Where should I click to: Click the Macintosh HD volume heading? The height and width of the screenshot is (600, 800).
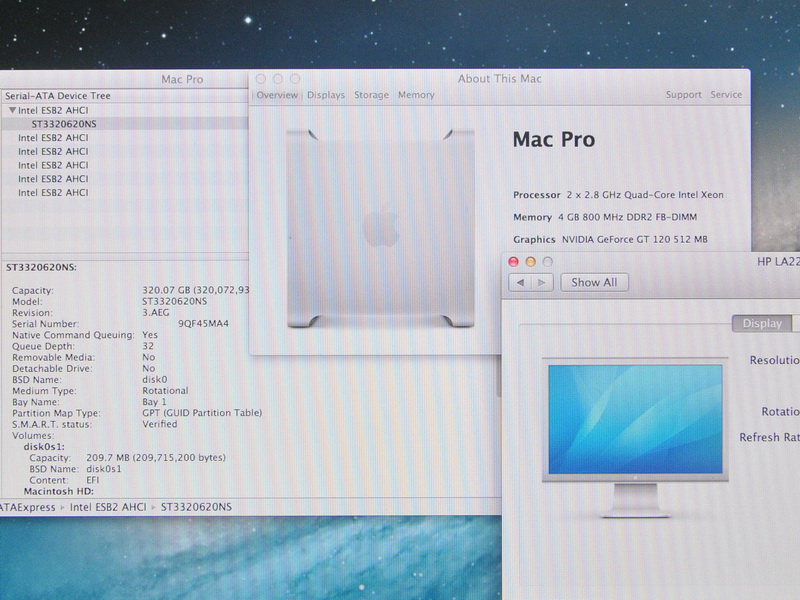pos(59,491)
